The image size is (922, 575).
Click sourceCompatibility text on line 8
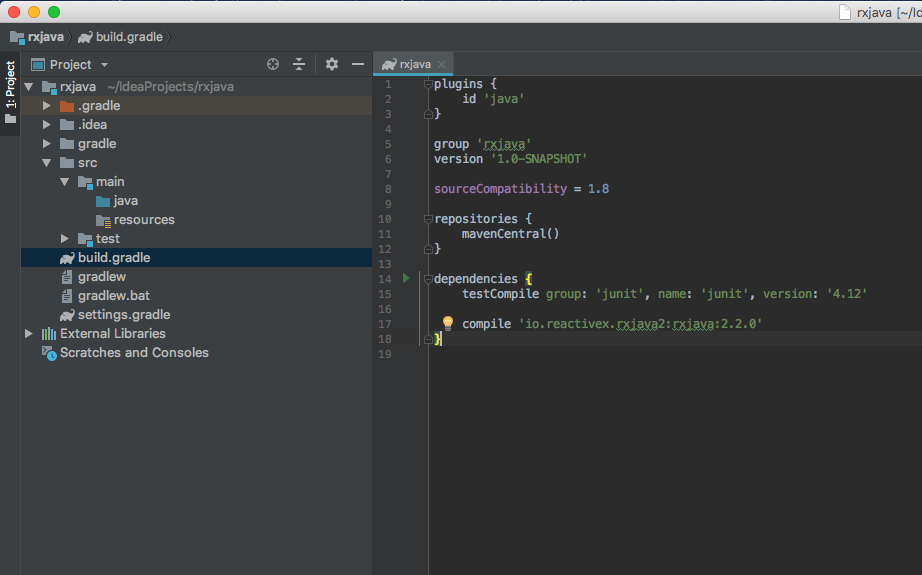[x=500, y=189]
